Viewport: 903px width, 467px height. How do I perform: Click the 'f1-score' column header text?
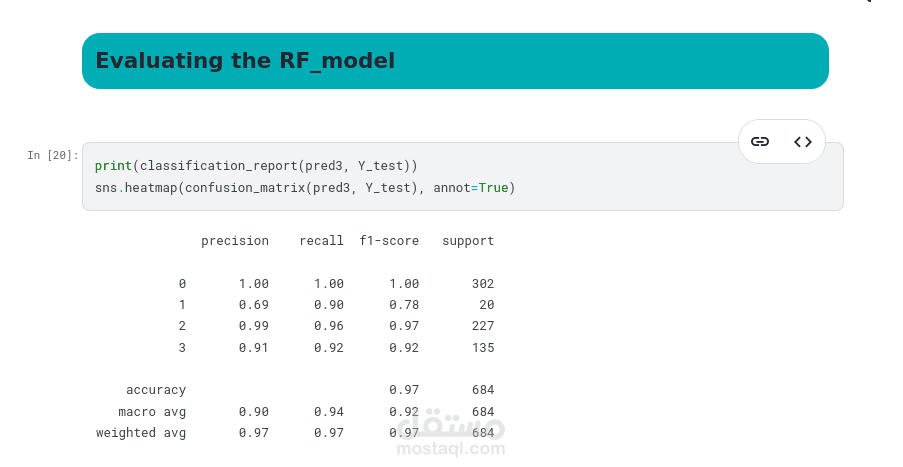pyautogui.click(x=389, y=241)
